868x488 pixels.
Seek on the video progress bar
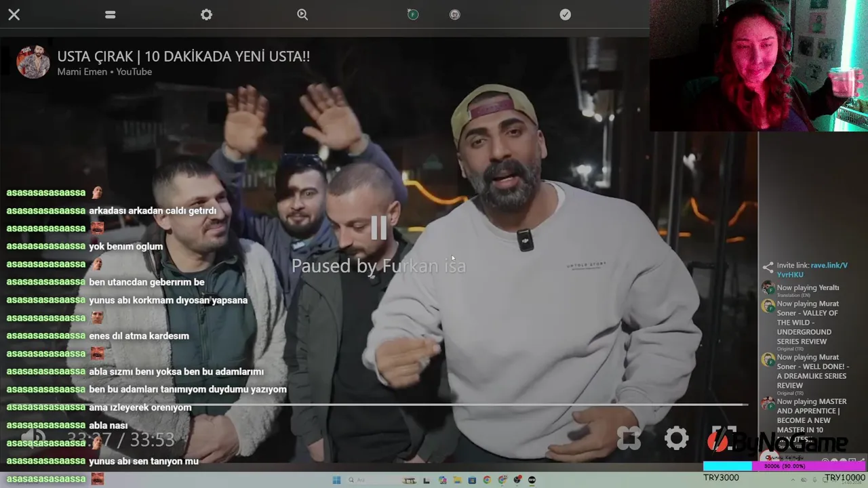[x=380, y=405]
